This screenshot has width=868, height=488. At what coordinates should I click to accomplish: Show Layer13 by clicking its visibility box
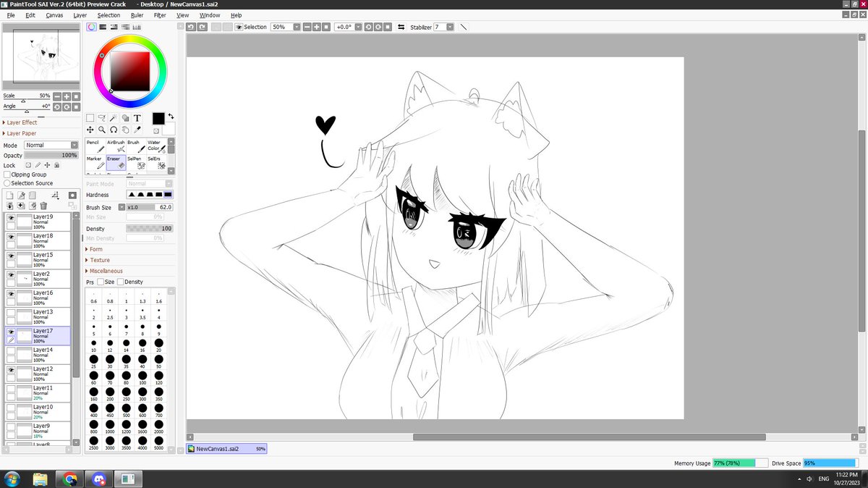11,312
